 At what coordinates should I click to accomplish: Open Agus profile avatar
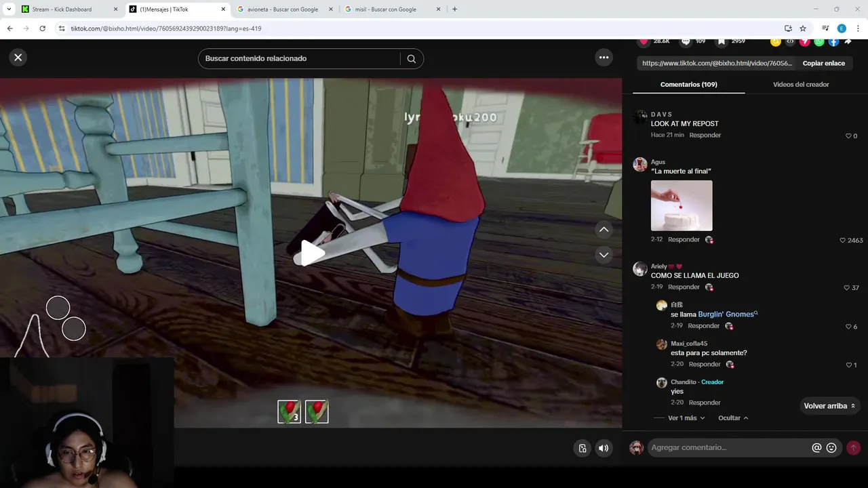[x=639, y=165]
